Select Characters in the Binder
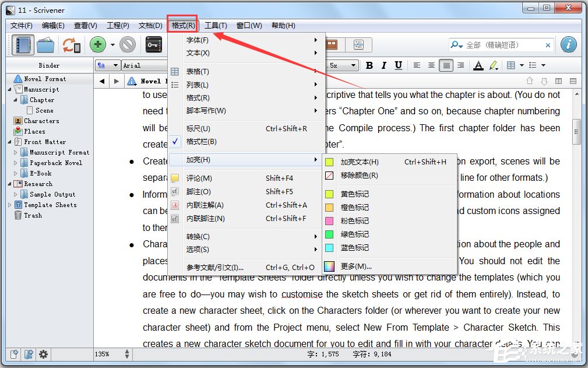Image resolution: width=588 pixels, height=368 pixels. (x=41, y=121)
